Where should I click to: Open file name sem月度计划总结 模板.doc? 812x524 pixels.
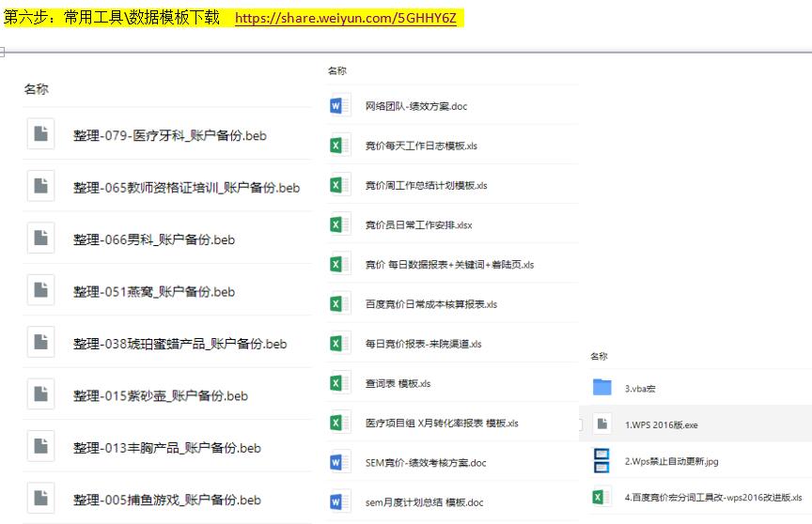pos(424,502)
